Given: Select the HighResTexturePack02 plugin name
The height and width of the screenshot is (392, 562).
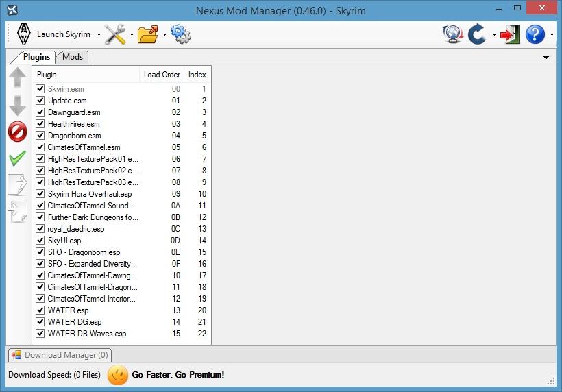Looking at the screenshot, I should (x=93, y=171).
